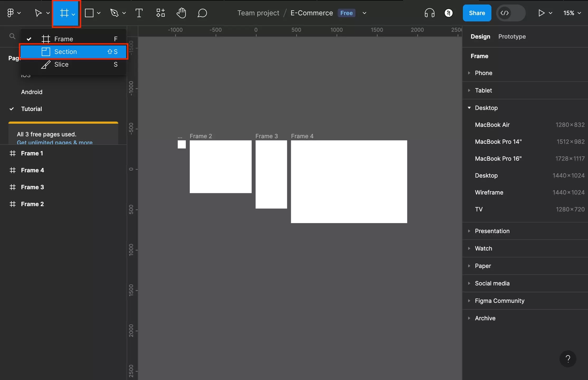
Task: Toggle Frame checkmark in menu
Action: click(28, 39)
